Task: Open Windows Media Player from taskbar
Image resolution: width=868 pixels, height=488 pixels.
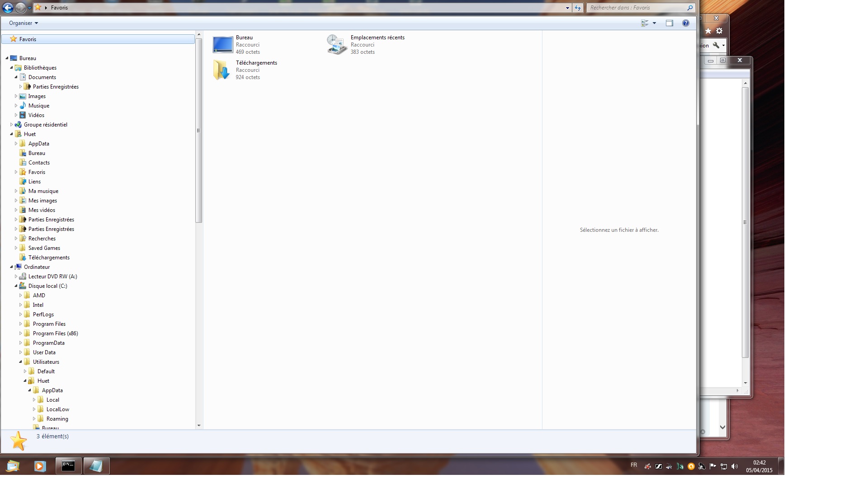Action: click(x=40, y=466)
